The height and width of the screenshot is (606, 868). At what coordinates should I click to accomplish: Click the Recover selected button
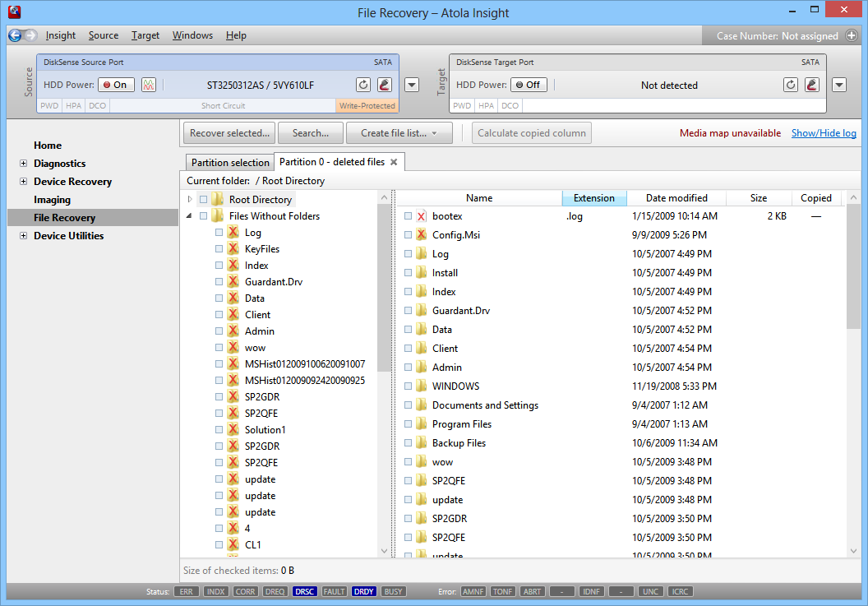click(x=229, y=133)
